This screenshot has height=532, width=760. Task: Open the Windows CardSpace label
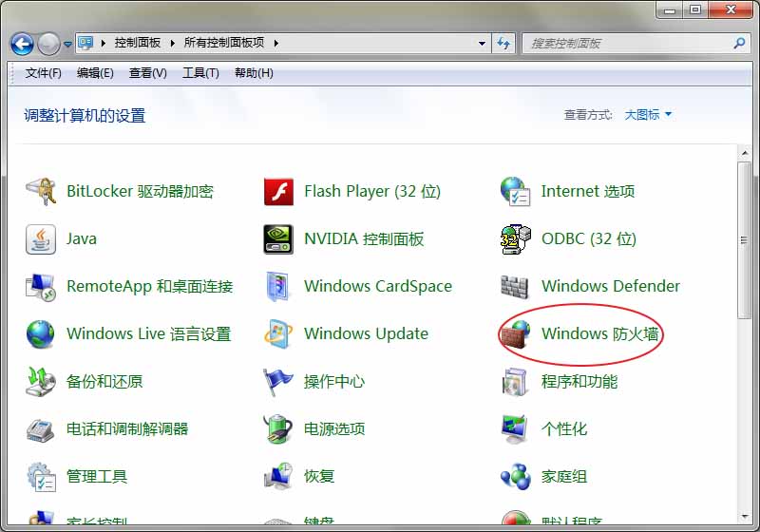point(378,286)
